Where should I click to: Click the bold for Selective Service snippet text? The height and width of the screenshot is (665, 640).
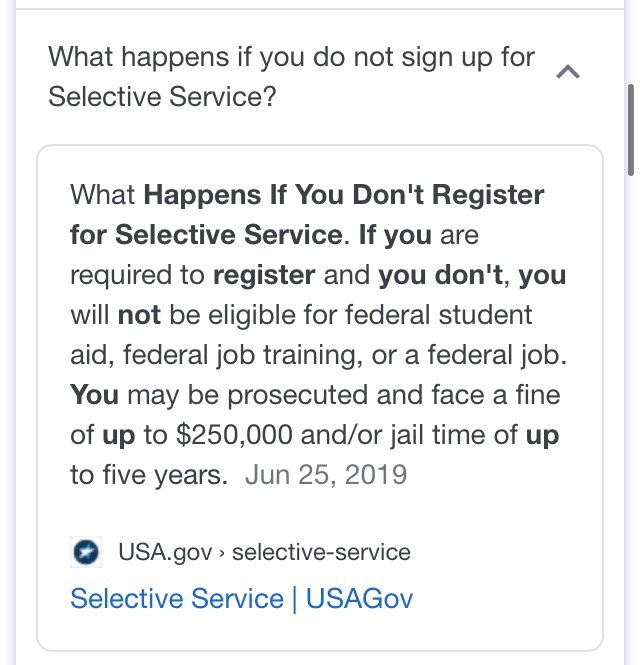pos(206,234)
